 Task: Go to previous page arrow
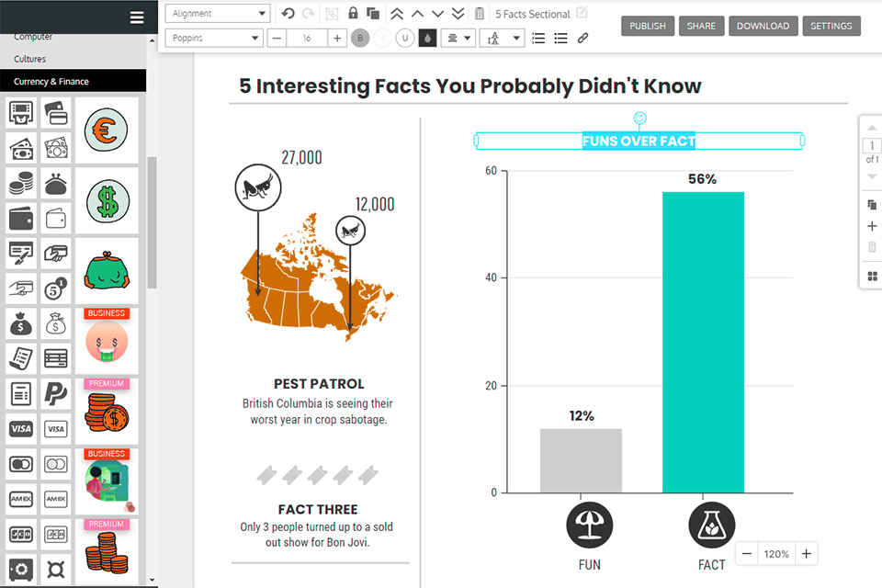click(872, 128)
